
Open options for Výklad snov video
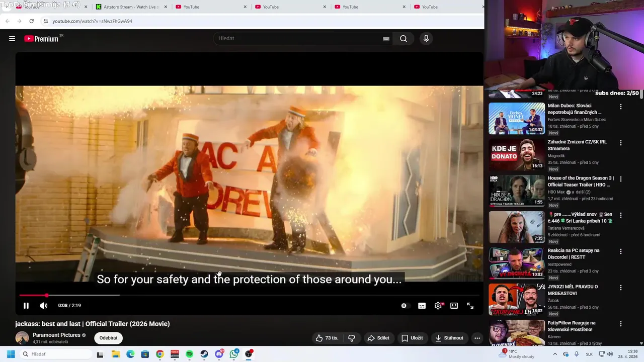pos(620,215)
